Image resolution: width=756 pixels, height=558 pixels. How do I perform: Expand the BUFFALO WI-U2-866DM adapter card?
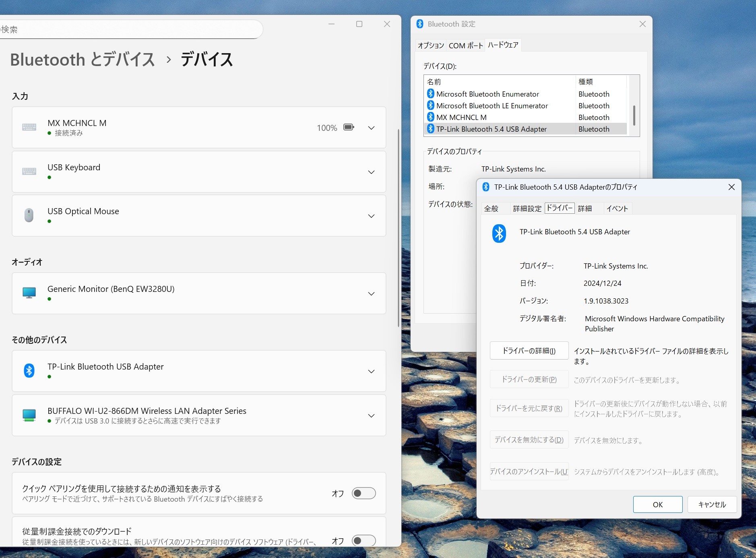(371, 415)
